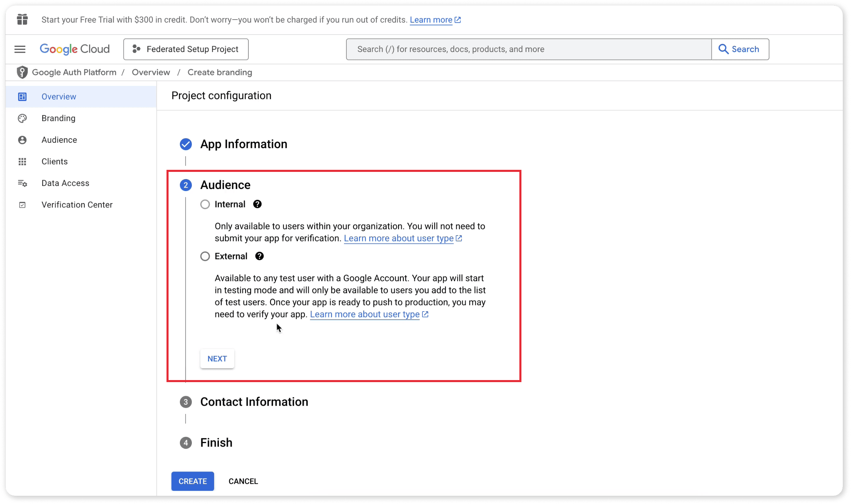Expand the Finish step

[x=216, y=442]
